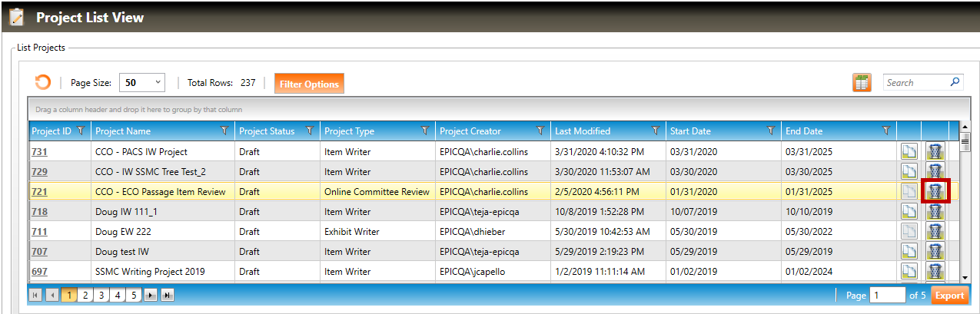Click filter icon on Project Name column

(224, 131)
